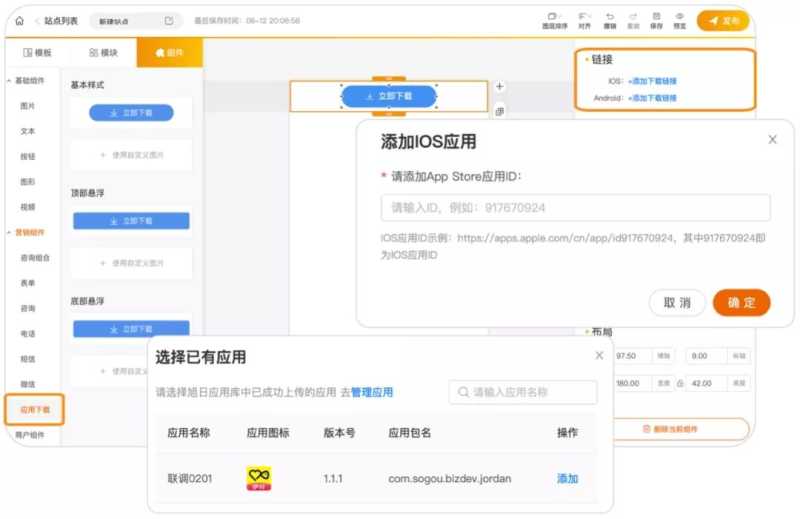Select 图形 in the component list
The image size is (800, 519).
coord(28,182)
